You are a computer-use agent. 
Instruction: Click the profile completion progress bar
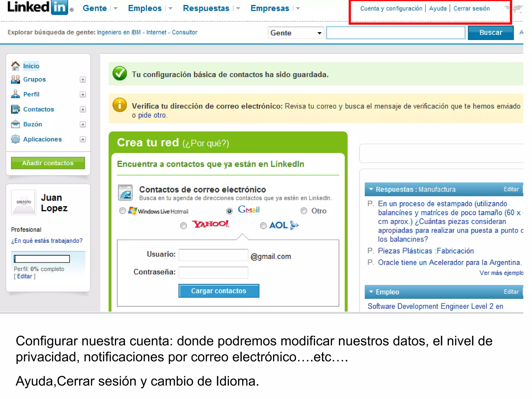click(42, 259)
